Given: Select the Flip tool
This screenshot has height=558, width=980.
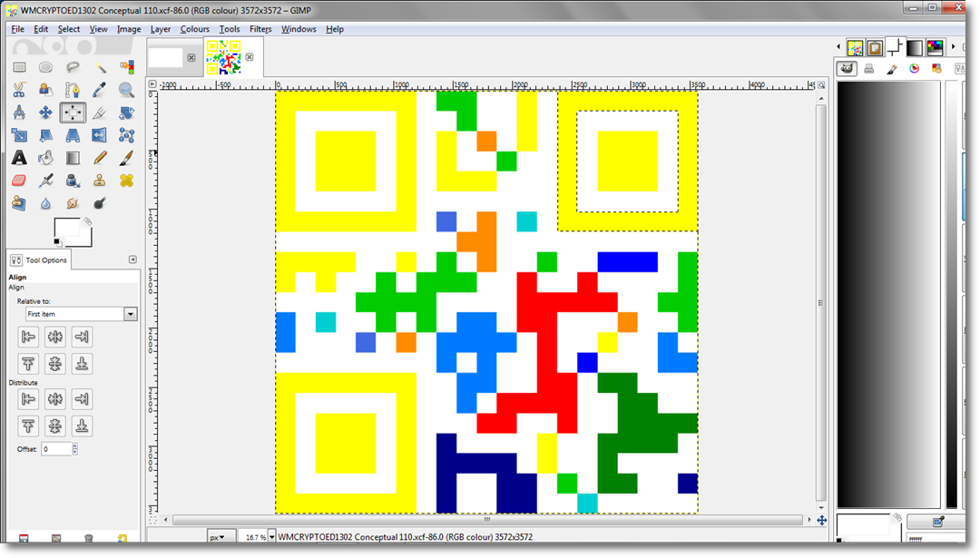Looking at the screenshot, I should pos(100,135).
